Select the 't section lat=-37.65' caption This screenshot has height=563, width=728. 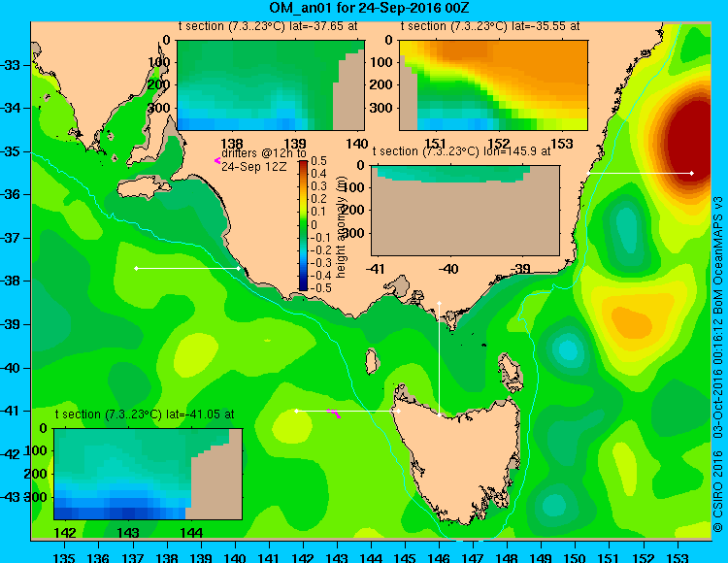coord(268,26)
